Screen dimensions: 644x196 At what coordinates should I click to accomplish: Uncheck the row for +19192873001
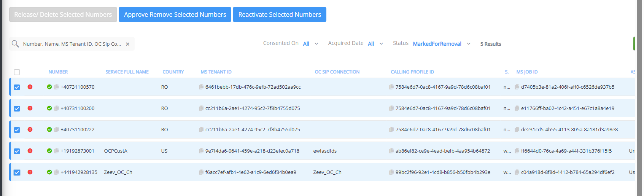pos(17,151)
